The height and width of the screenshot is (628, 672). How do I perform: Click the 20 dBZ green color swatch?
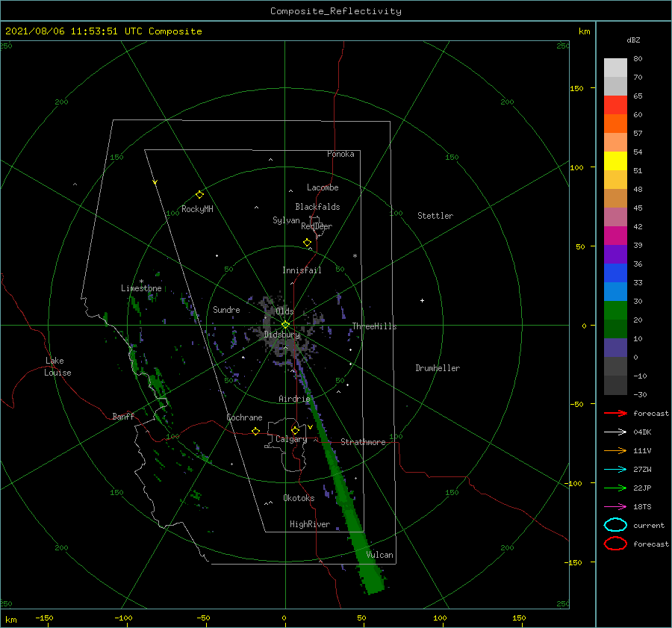[615, 311]
